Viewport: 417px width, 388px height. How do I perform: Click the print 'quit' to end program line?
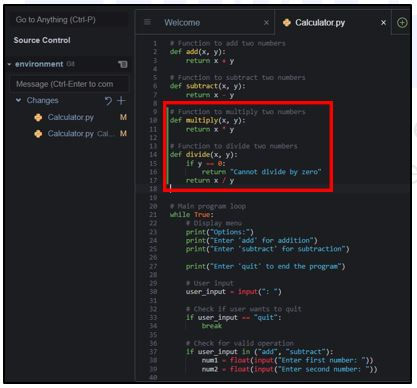click(265, 266)
